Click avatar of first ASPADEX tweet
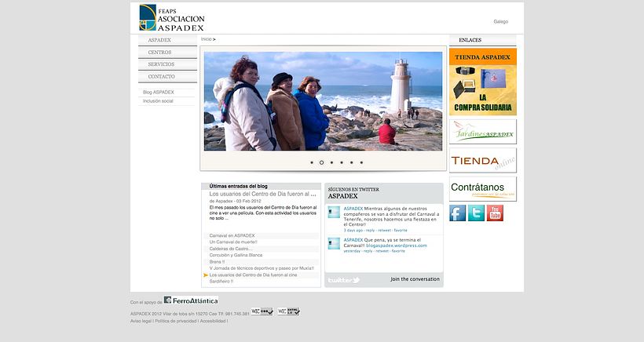644x342 pixels. point(334,213)
